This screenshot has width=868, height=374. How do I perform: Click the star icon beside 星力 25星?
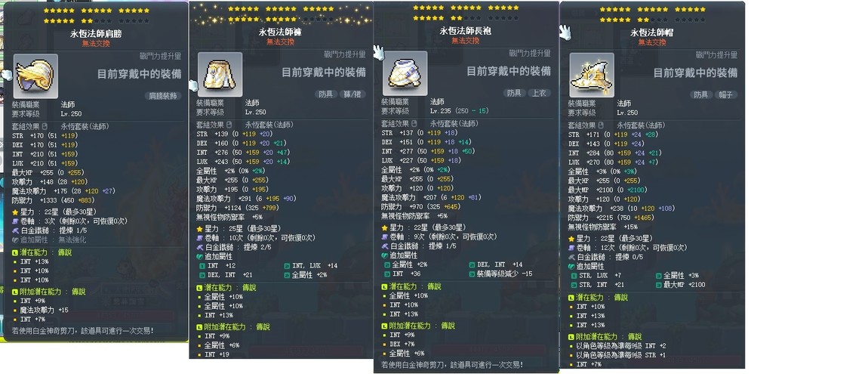point(200,229)
